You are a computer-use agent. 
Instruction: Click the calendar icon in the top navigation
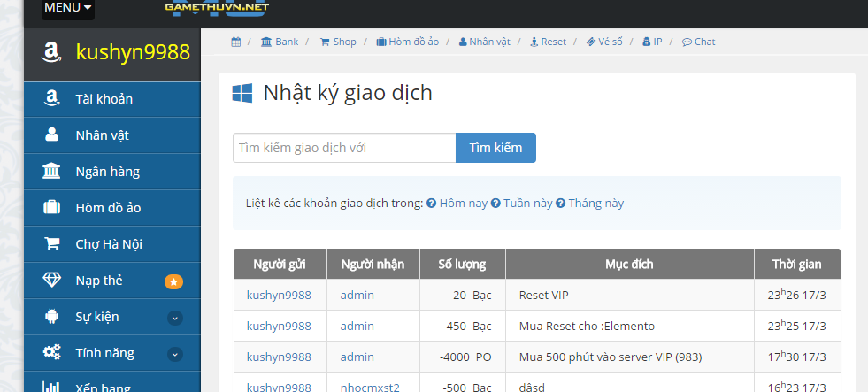(236, 42)
